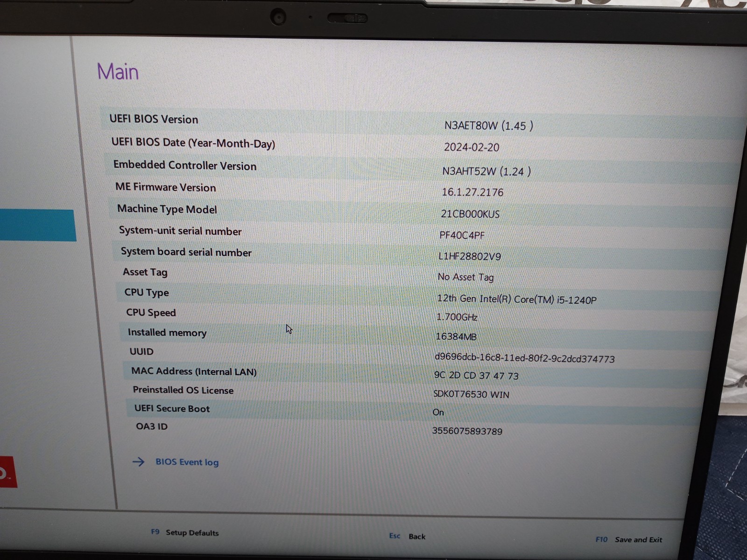Choose F10 Save and Exit
The width and height of the screenshot is (747, 560).
pyautogui.click(x=629, y=539)
